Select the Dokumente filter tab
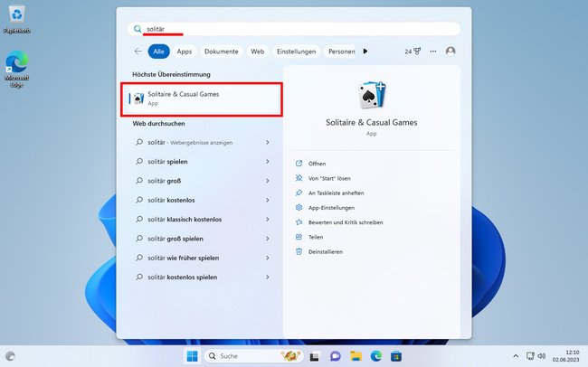The height and width of the screenshot is (367, 588). pos(222,52)
